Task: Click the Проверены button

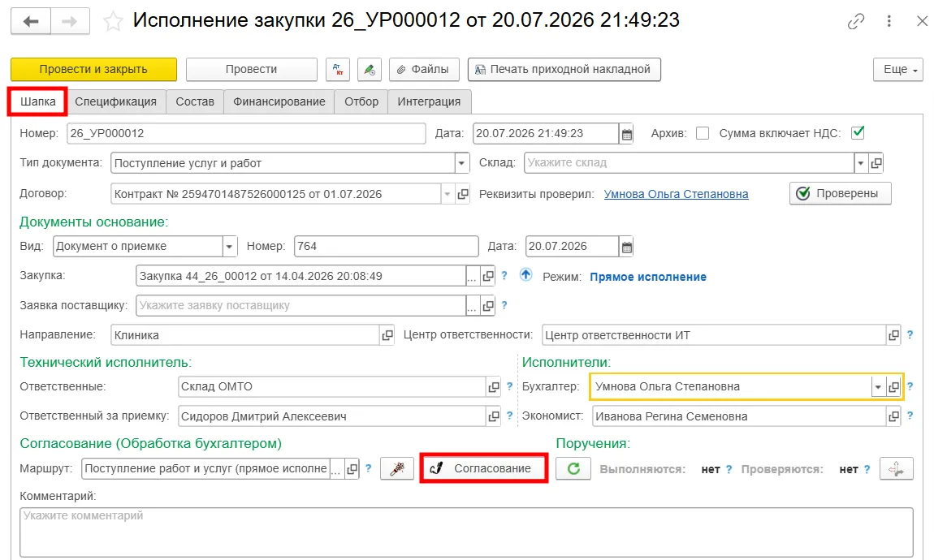Action: coord(840,193)
